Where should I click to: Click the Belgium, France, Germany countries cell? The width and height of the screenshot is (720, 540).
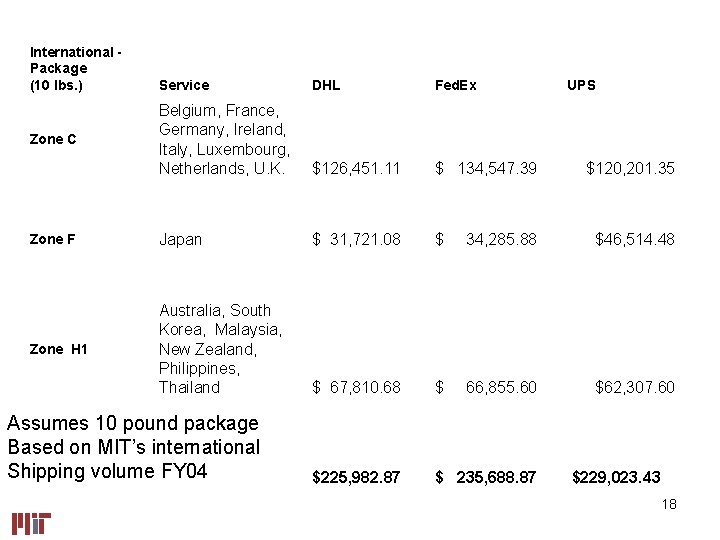pos(224,139)
